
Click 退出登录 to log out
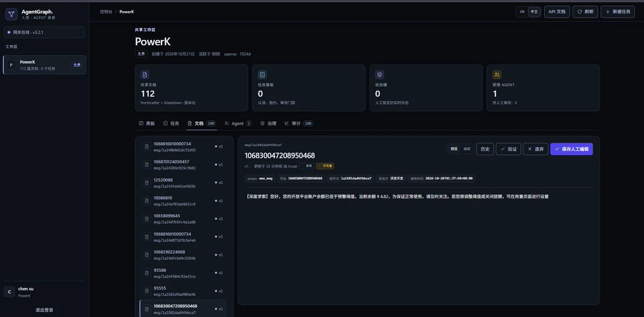[x=45, y=310]
